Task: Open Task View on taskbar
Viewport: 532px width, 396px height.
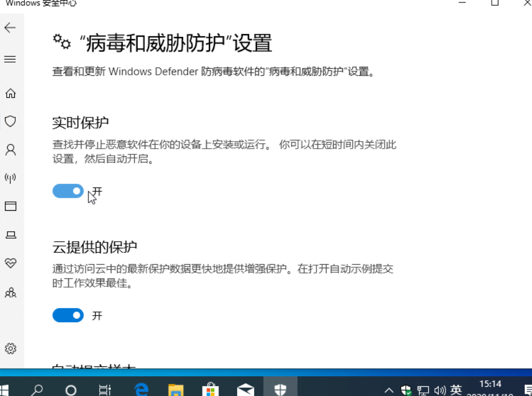Action: point(105,390)
